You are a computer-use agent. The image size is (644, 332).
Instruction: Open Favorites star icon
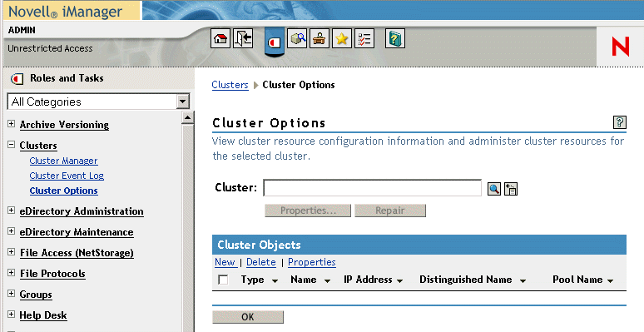(342, 38)
